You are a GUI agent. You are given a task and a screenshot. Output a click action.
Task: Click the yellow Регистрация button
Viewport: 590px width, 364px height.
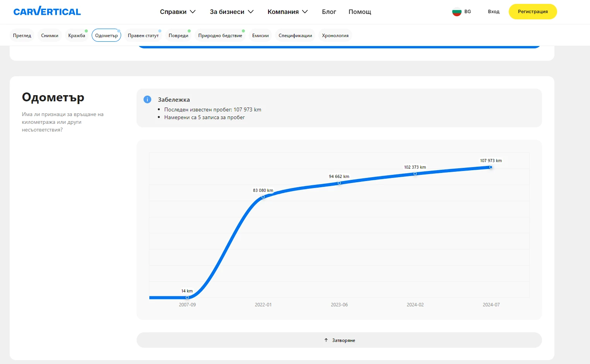(533, 12)
